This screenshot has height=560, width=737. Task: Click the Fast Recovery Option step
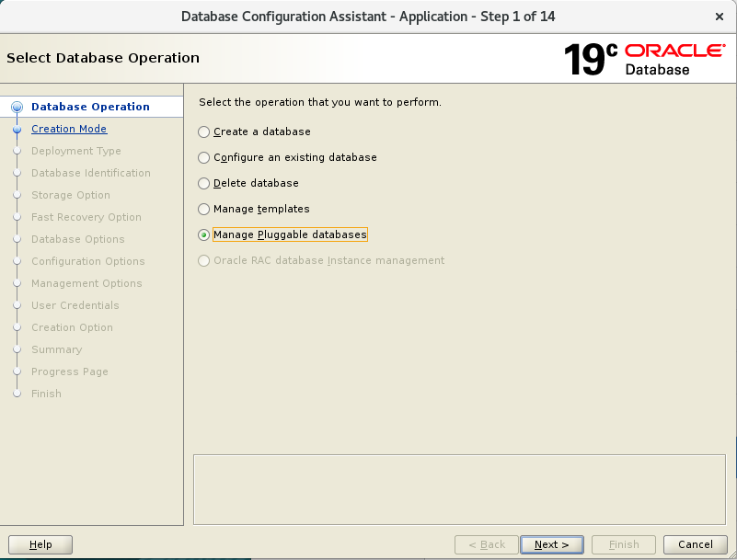(86, 217)
